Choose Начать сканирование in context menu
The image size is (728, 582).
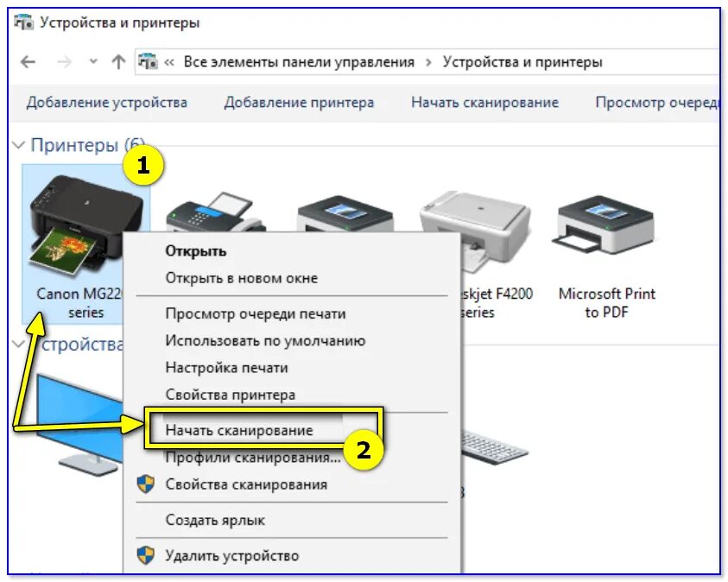pyautogui.click(x=239, y=430)
